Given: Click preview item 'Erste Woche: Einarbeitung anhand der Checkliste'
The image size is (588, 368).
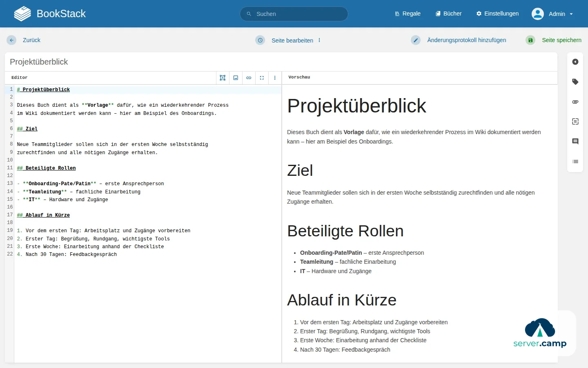Looking at the screenshot, I should tap(363, 340).
